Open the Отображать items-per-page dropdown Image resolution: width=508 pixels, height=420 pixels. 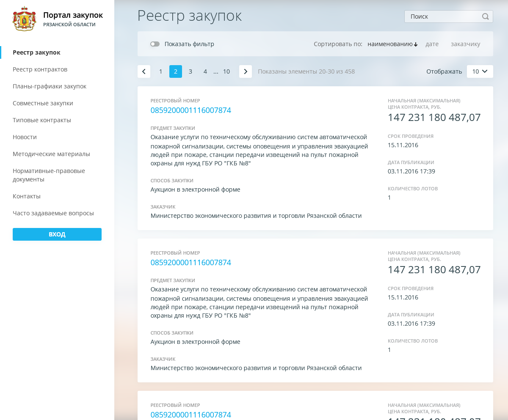tap(480, 71)
